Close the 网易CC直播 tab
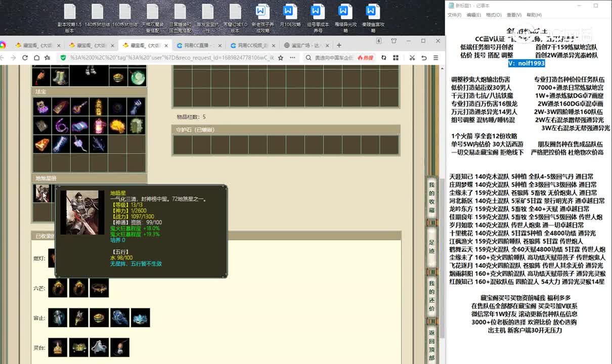The image size is (612, 364). point(219,45)
